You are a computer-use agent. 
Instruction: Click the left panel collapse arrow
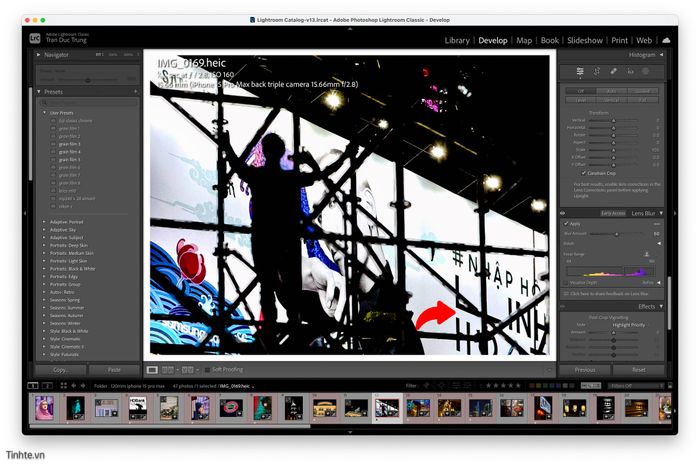25,213
